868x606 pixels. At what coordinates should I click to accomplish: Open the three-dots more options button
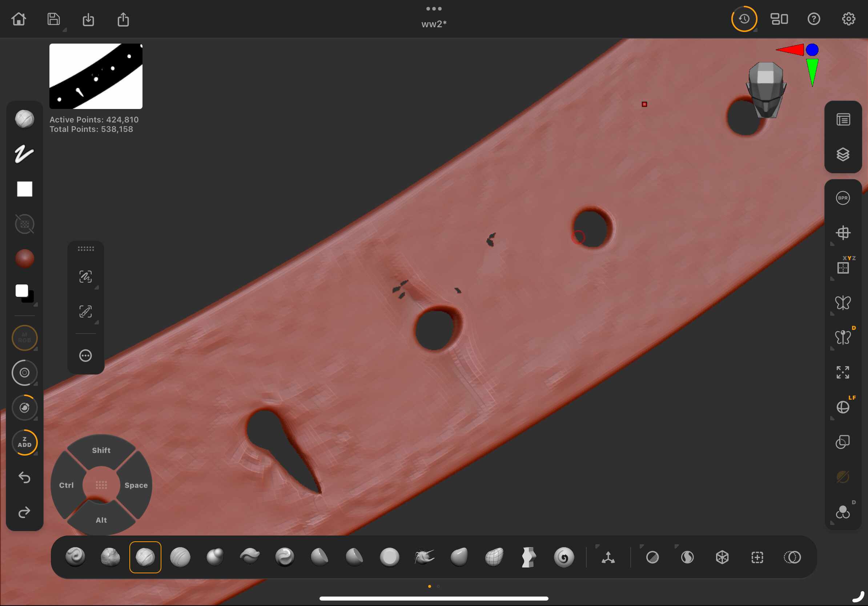[85, 356]
